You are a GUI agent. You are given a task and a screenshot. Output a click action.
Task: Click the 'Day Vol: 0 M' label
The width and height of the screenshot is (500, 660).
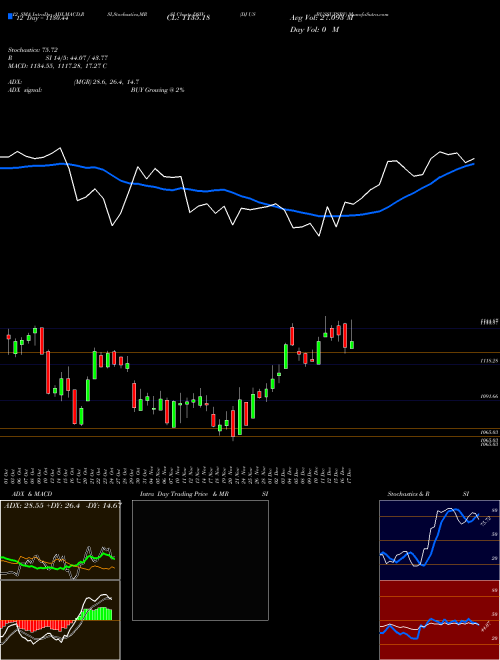pyautogui.click(x=314, y=30)
